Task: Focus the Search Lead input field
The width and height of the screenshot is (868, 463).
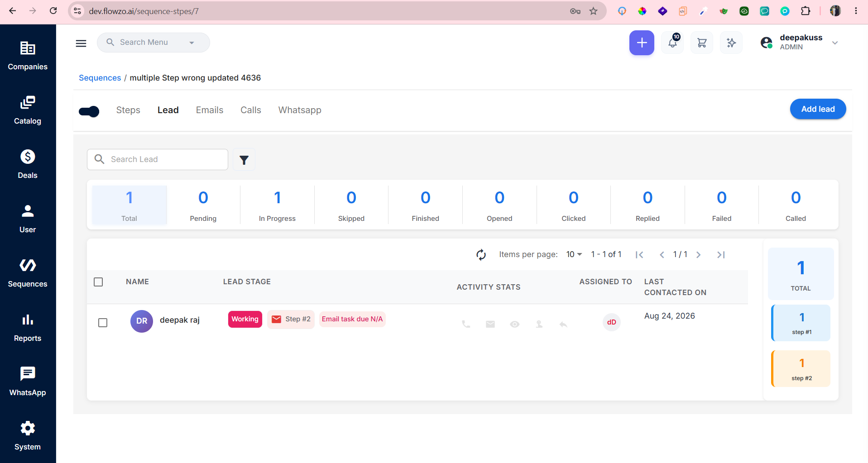Action: [158, 160]
